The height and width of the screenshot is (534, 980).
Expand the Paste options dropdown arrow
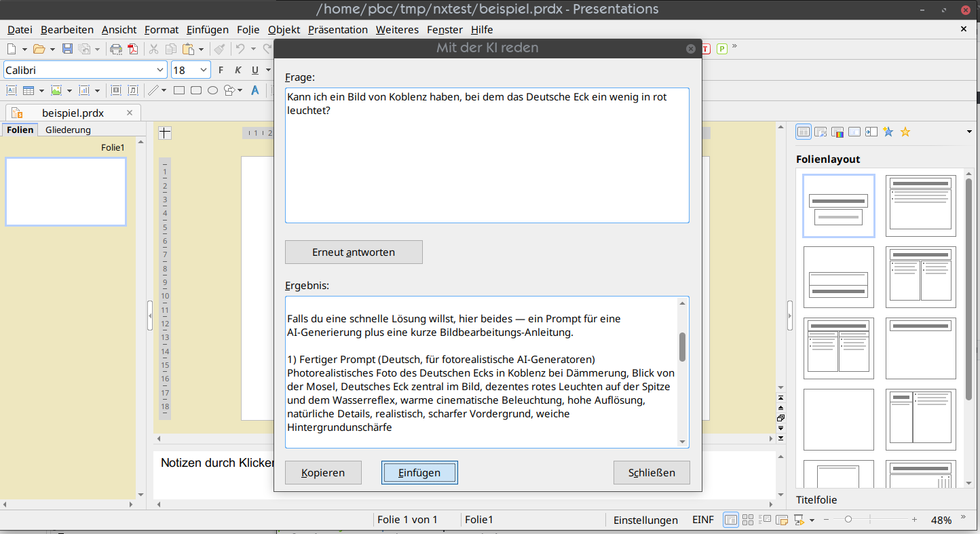pos(201,49)
